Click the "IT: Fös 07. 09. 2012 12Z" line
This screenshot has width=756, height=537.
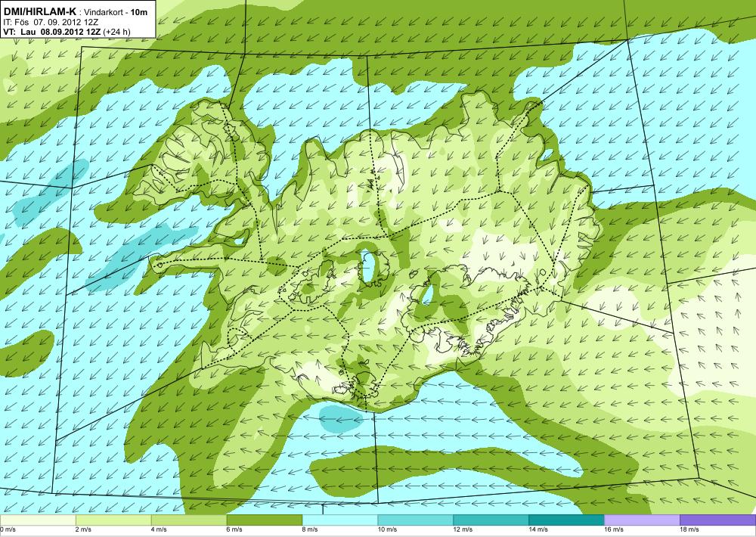point(51,22)
